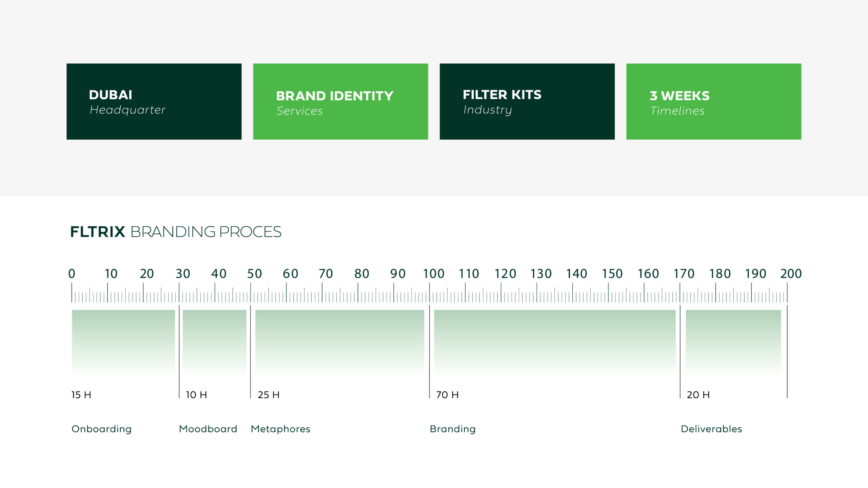The height and width of the screenshot is (488, 868).
Task: Select the Onboarding gradient bar
Action: pyautogui.click(x=123, y=342)
